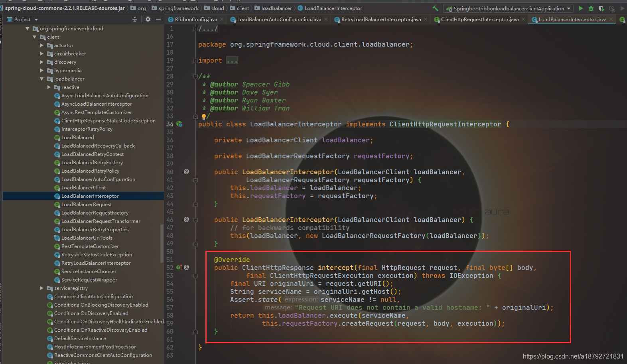This screenshot has height=364, width=627.
Task: Open the Project panel settings gear
Action: (x=148, y=19)
